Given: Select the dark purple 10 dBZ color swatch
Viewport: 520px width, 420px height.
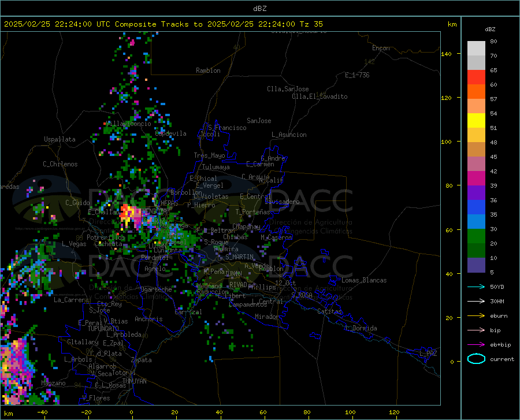Looking at the screenshot, I should 476,265.
